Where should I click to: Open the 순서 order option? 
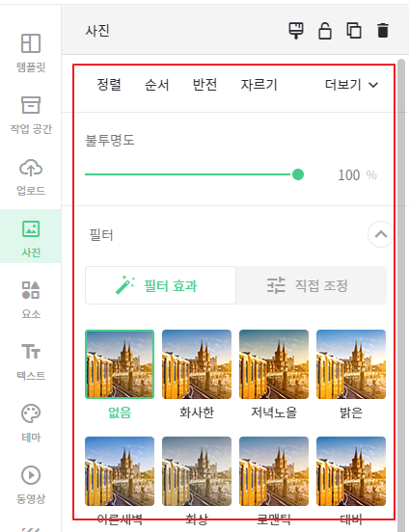pos(157,85)
